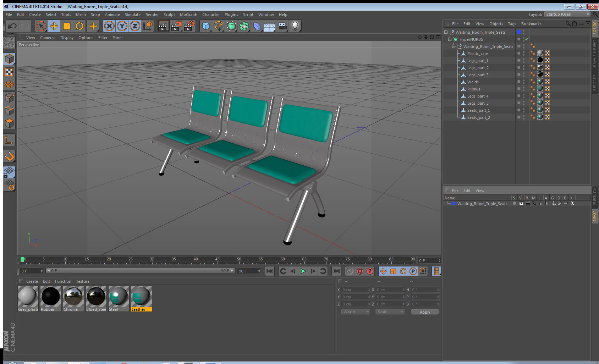Image resolution: width=599 pixels, height=364 pixels.
Task: Open the deformer objects icon
Action: click(257, 26)
